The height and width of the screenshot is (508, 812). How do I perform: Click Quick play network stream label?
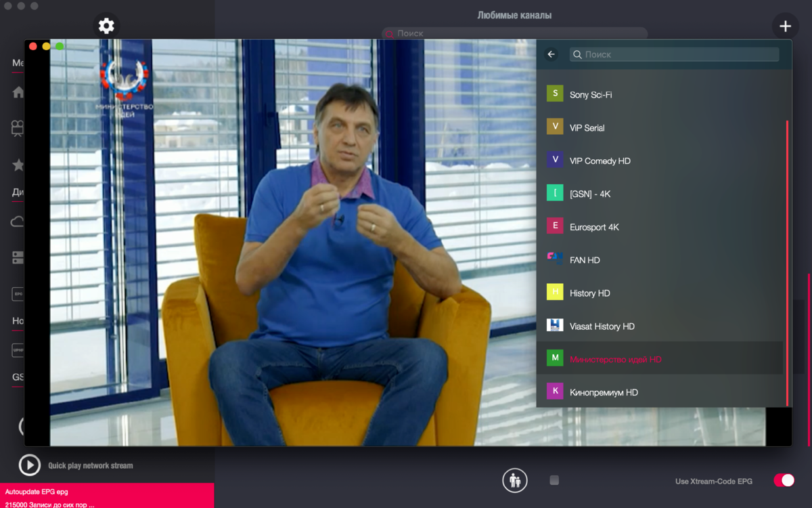pos(91,466)
